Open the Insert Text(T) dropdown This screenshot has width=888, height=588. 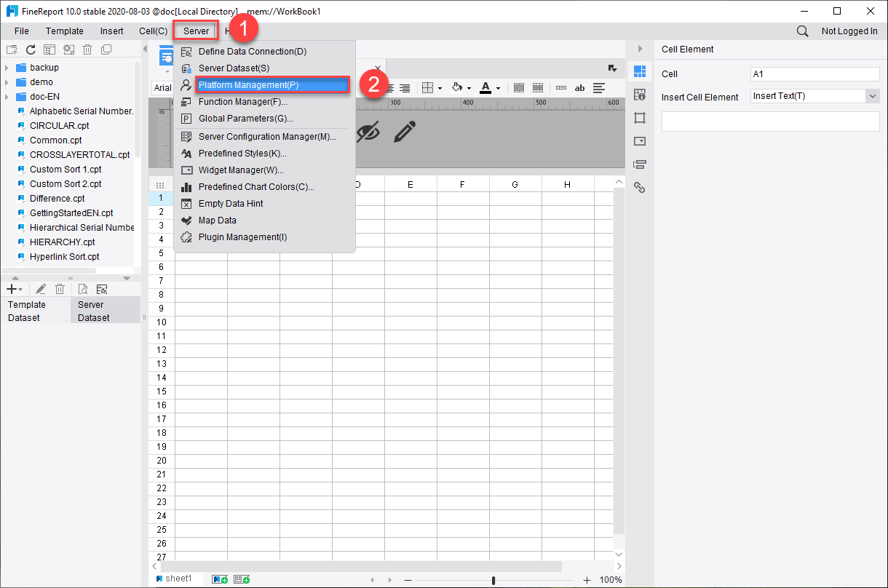814,95
